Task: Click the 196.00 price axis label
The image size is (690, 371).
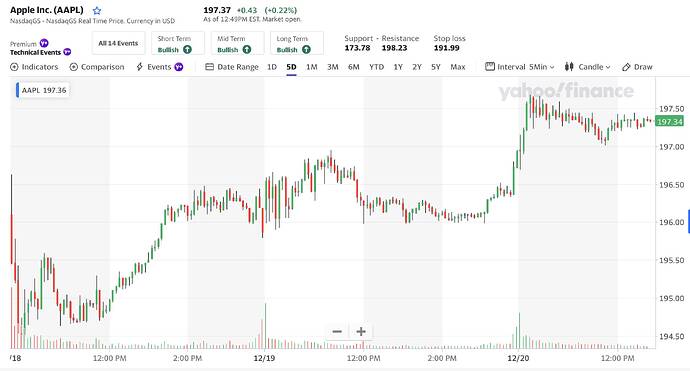Action: (x=672, y=223)
